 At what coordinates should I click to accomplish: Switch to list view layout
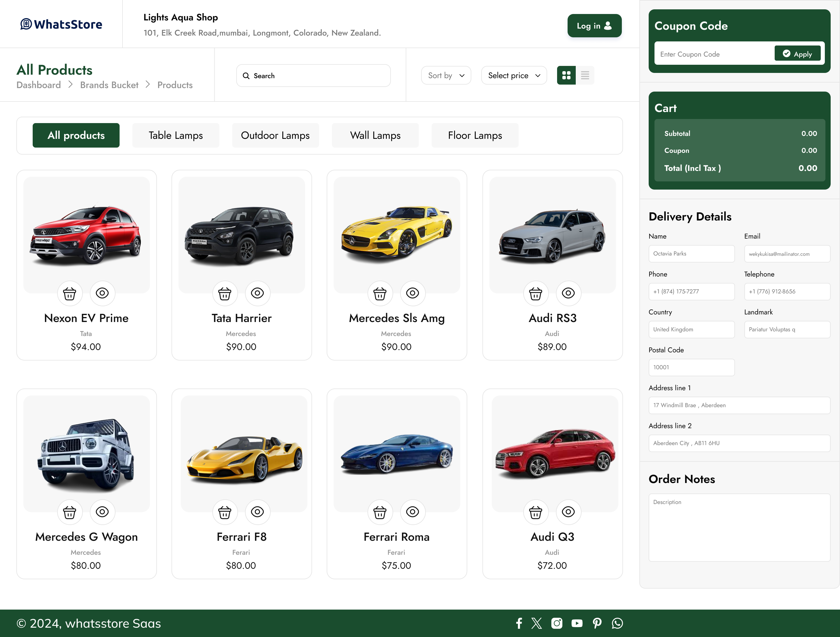pyautogui.click(x=585, y=76)
